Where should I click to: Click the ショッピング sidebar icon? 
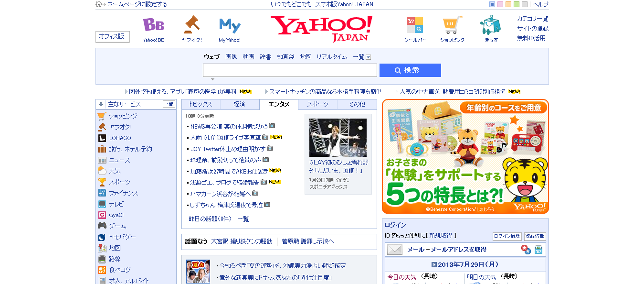click(102, 116)
